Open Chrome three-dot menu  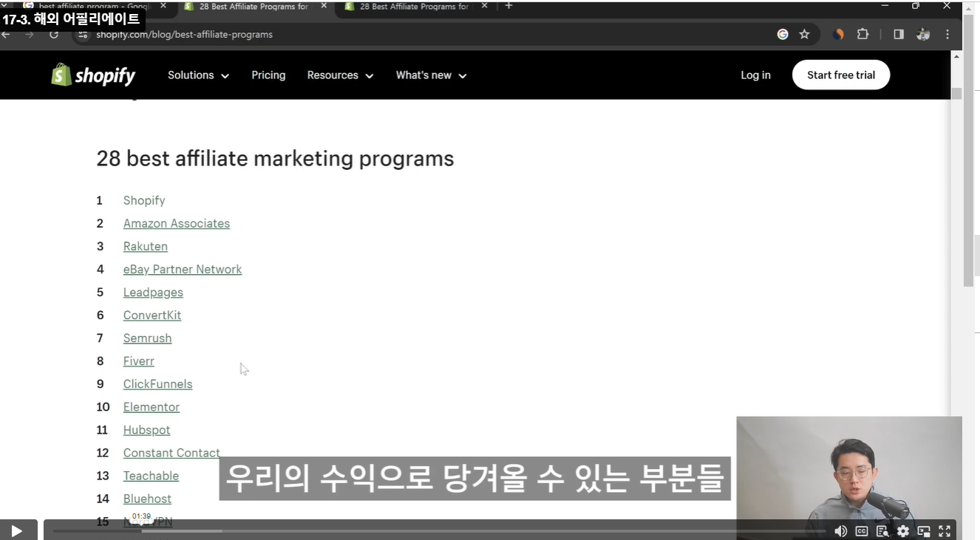947,35
